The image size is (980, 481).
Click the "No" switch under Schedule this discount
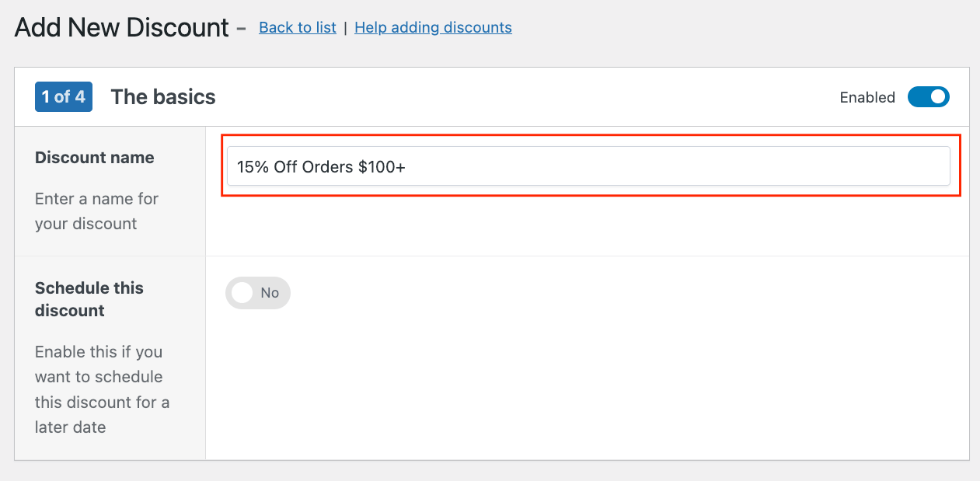coord(257,293)
